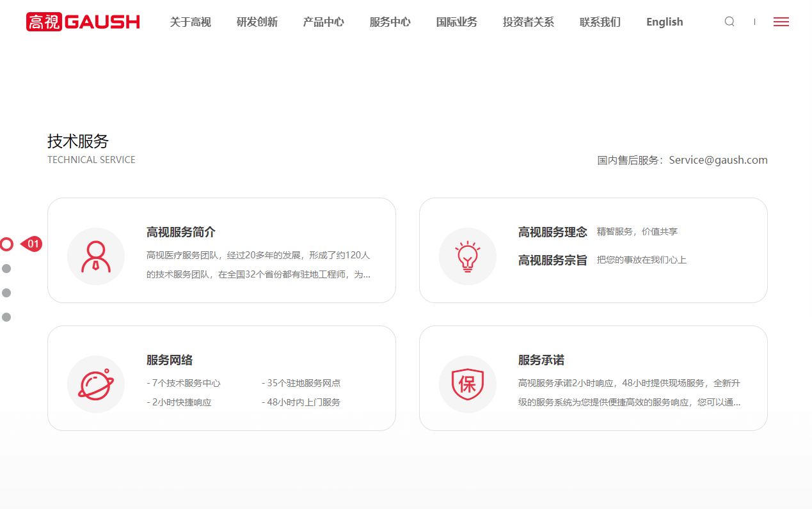Image resolution: width=812 pixels, height=509 pixels.
Task: Expand the 关于高视 navigation menu
Action: point(190,22)
